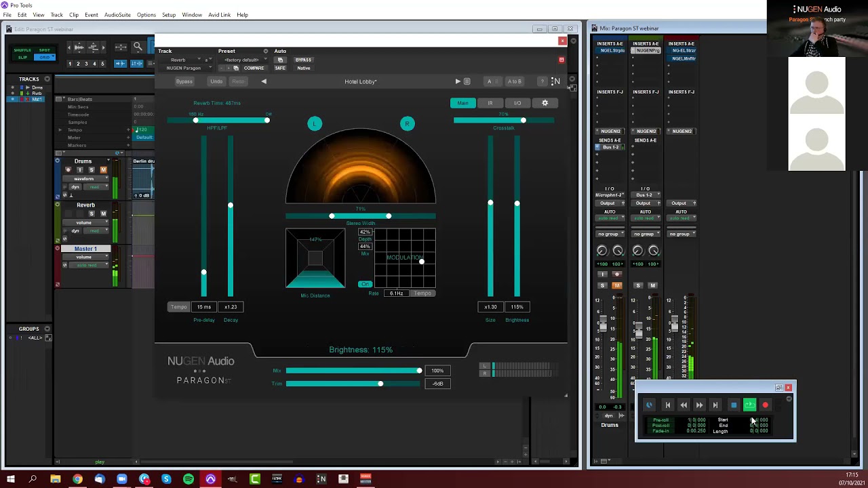Click Go to End in the transport

point(715,405)
